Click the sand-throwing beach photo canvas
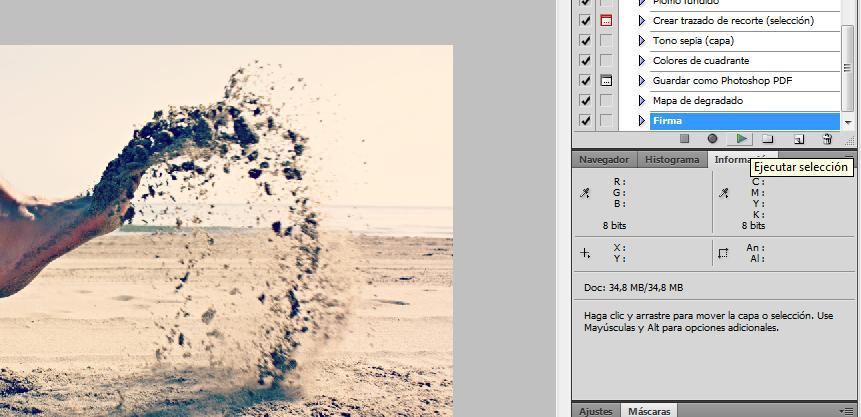 [226, 231]
